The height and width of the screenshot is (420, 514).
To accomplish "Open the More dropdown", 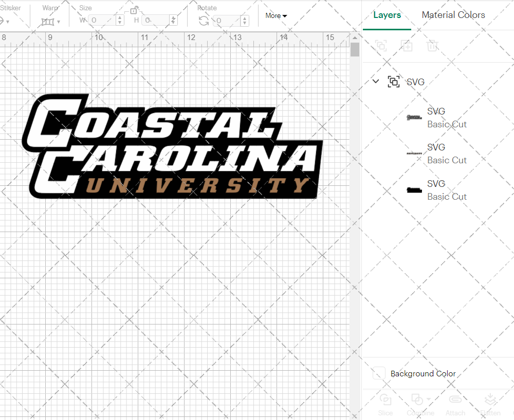I will coord(276,16).
